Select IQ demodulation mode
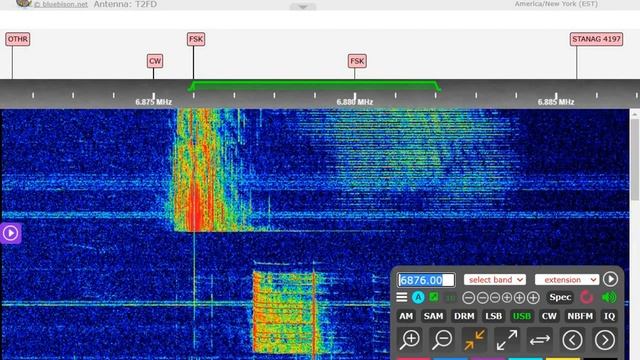 point(609,316)
